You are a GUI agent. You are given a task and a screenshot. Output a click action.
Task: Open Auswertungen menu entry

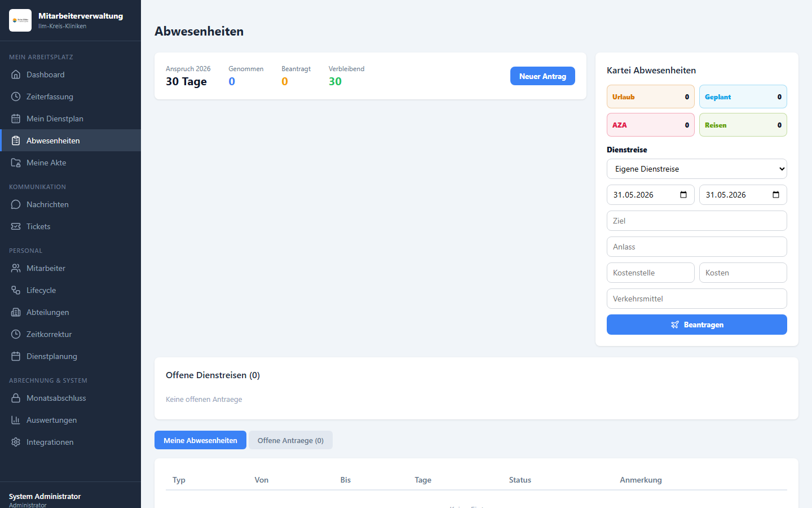tap(70, 420)
